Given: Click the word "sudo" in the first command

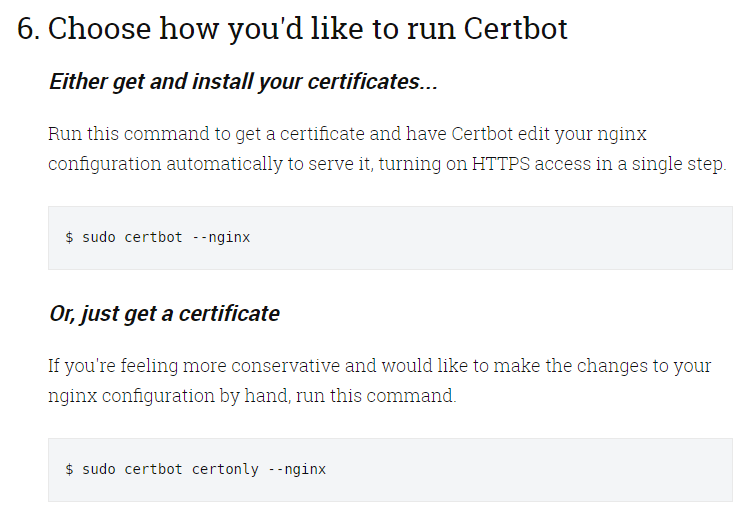Looking at the screenshot, I should tap(99, 237).
